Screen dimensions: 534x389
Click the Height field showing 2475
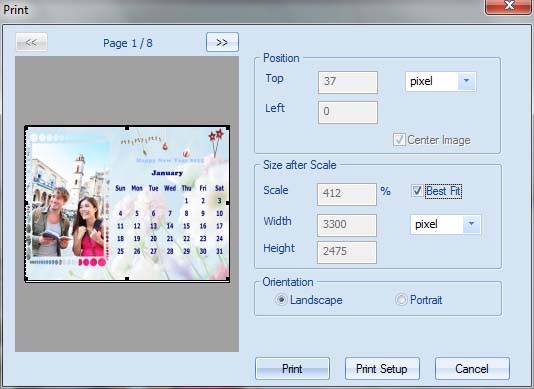pos(347,252)
